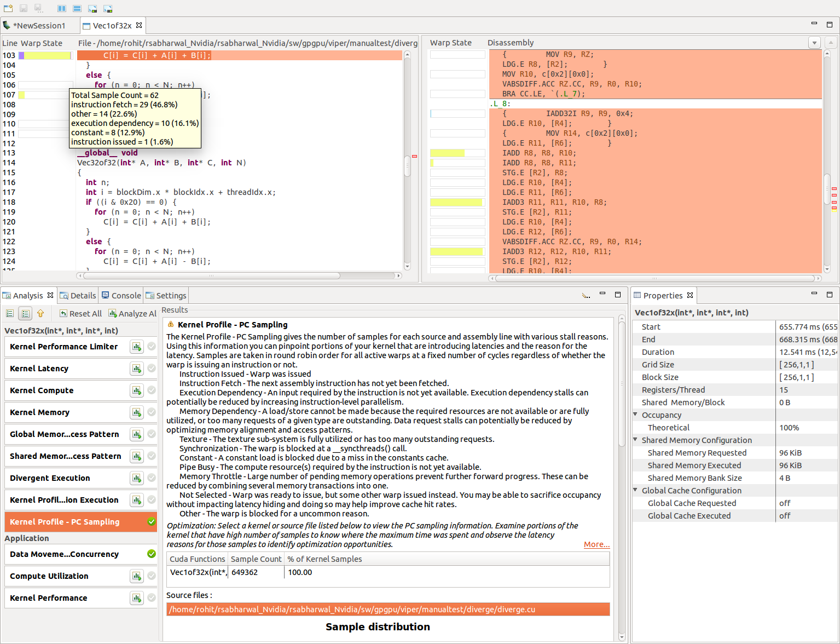Viewport: 840px width, 644px height.
Task: Open the *NewSession1 tab
Action: [38, 26]
